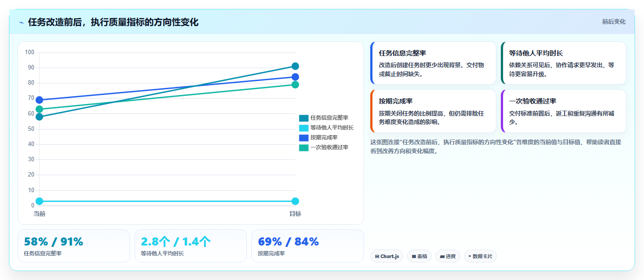Toggle the 等待他人平均时长 legend swatch

tap(304, 128)
